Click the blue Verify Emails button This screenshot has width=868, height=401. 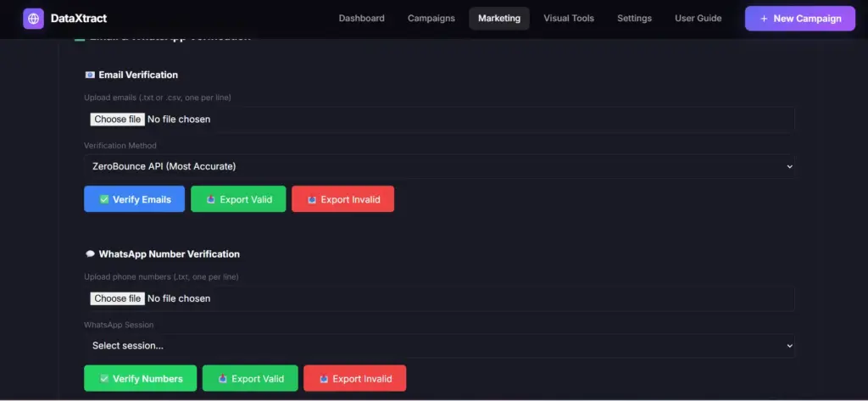(x=135, y=199)
